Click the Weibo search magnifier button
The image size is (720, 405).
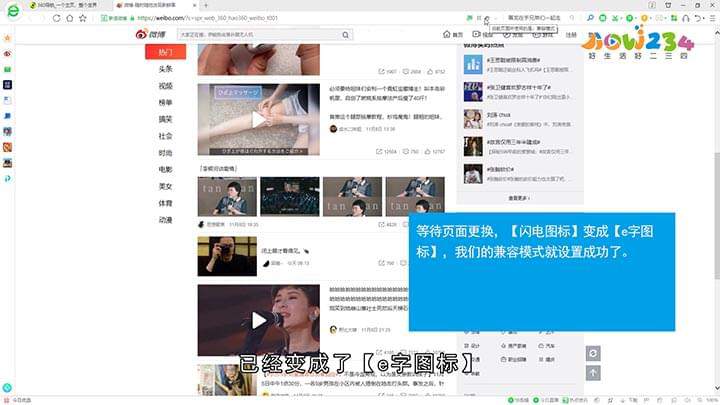click(345, 34)
